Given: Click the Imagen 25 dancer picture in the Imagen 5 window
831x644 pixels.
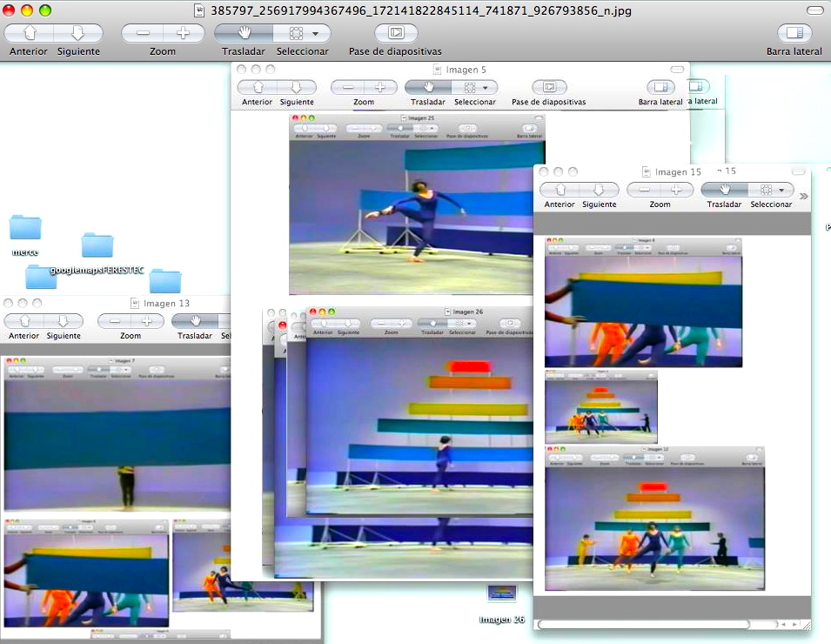Looking at the screenshot, I should 417,217.
